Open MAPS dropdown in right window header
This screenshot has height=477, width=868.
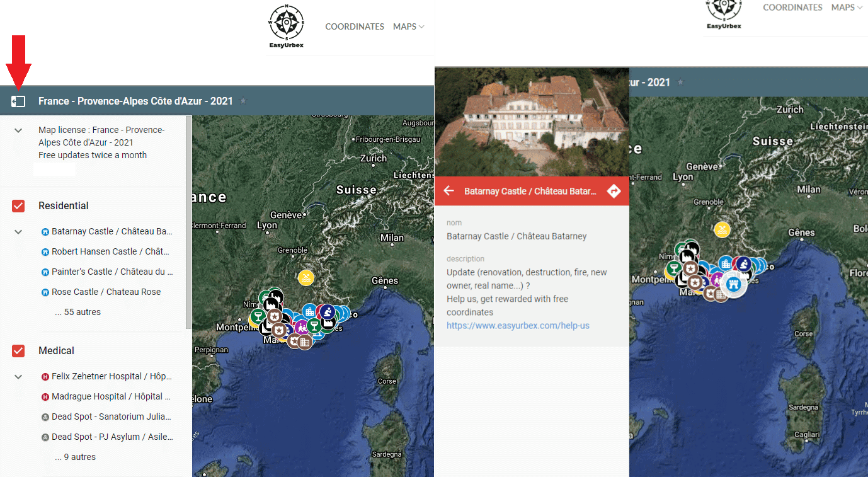click(x=847, y=8)
